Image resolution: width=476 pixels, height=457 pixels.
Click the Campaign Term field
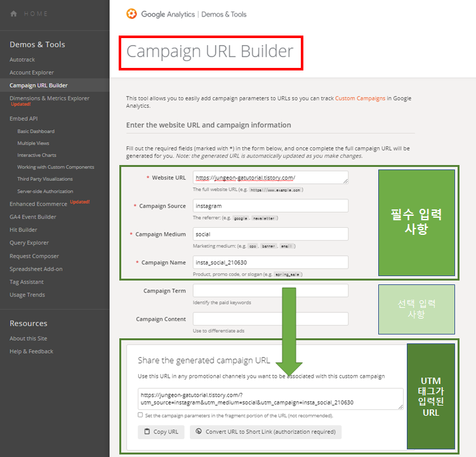click(270, 291)
